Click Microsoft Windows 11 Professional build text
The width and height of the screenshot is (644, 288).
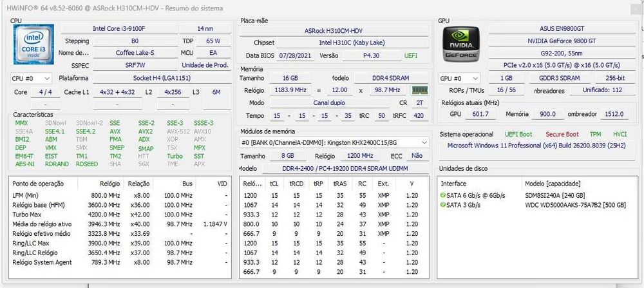click(536, 146)
